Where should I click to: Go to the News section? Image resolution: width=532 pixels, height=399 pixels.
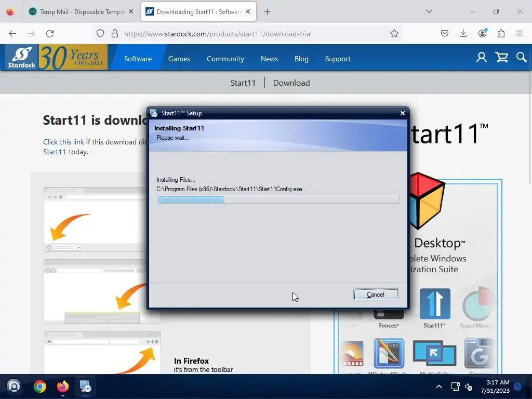point(269,59)
